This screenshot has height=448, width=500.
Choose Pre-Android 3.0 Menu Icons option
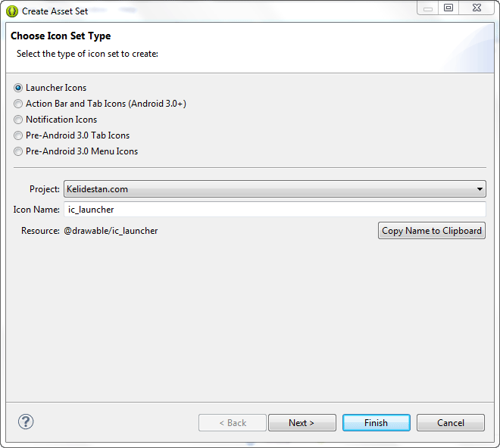pyautogui.click(x=18, y=151)
